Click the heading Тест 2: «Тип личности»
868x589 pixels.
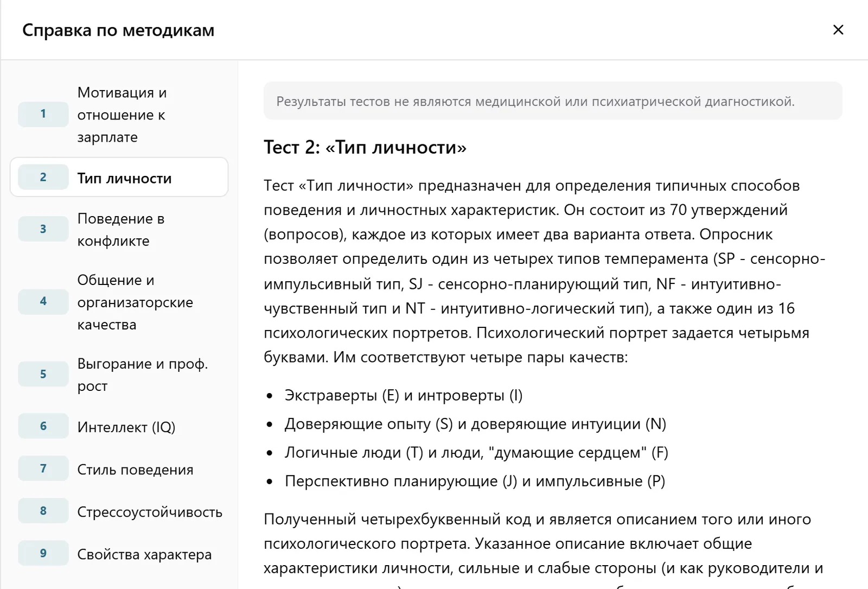click(365, 148)
